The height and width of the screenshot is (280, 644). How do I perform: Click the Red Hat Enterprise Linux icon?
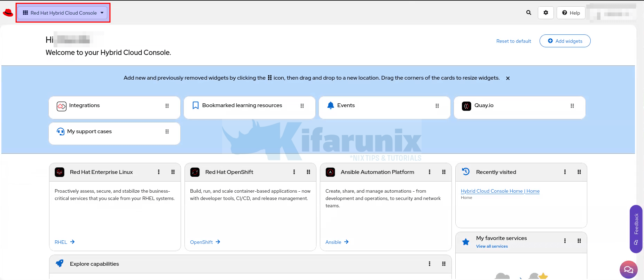click(60, 172)
